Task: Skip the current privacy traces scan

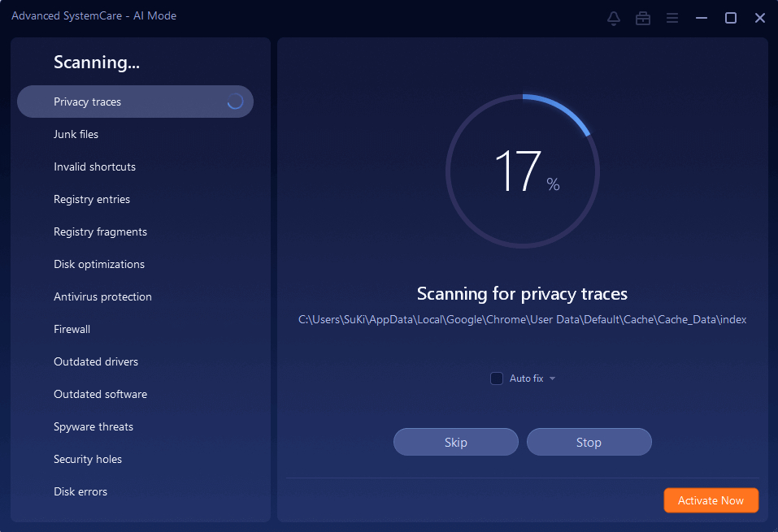Action: point(456,442)
